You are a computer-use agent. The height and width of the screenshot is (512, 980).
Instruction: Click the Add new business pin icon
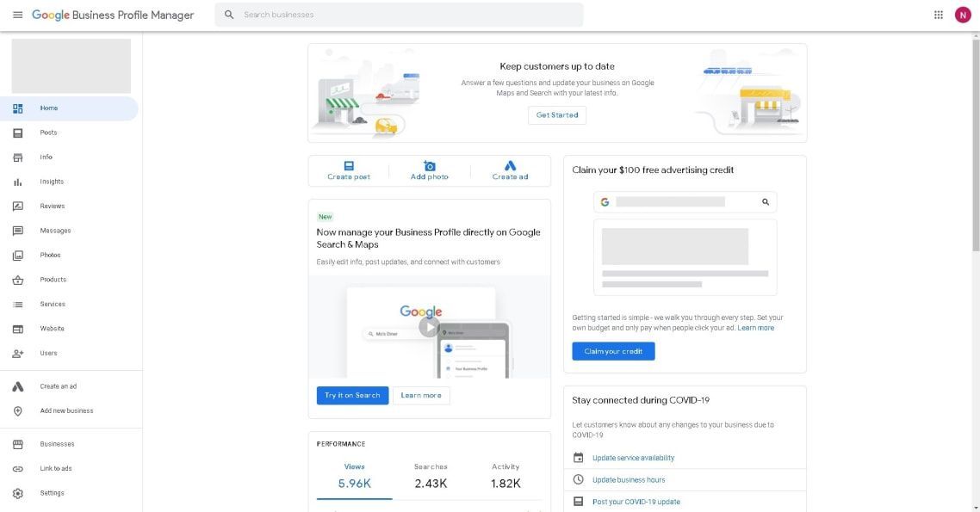[17, 410]
